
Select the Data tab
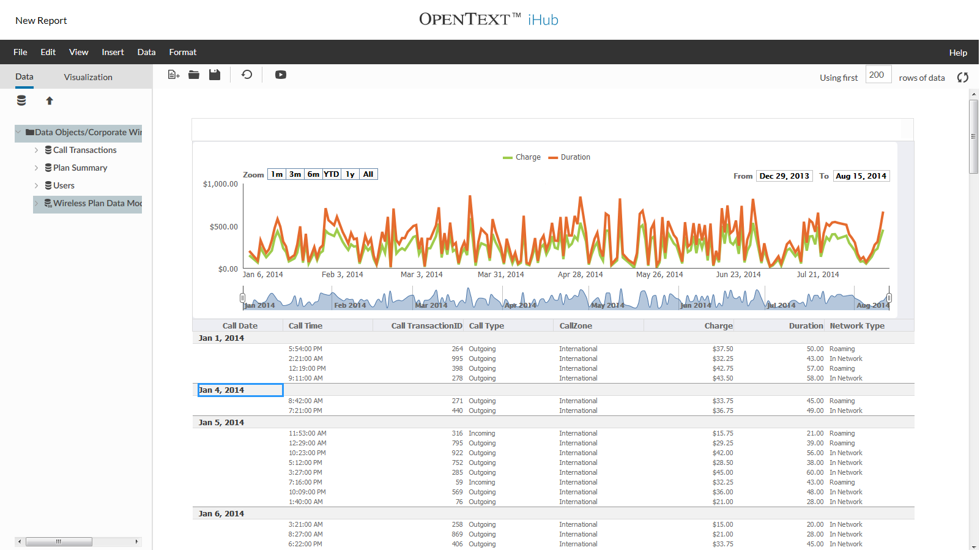24,76
